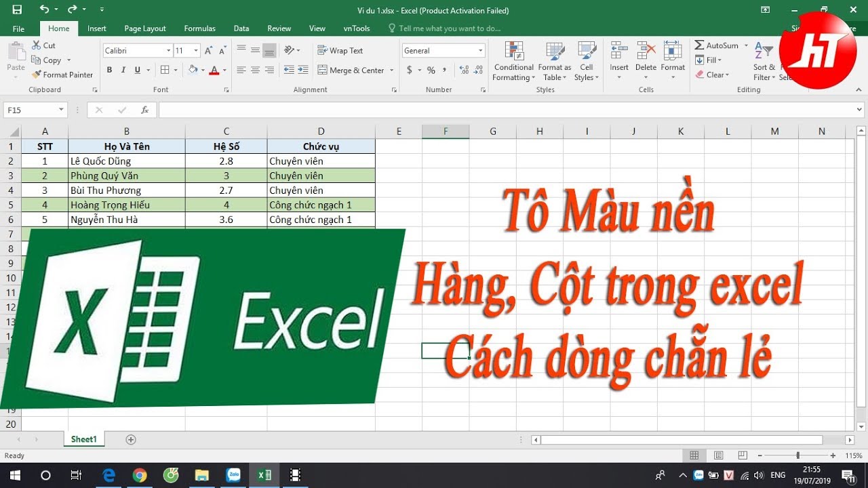Toggle Wrap Text
Screen dimensions: 868x488
click(x=340, y=51)
